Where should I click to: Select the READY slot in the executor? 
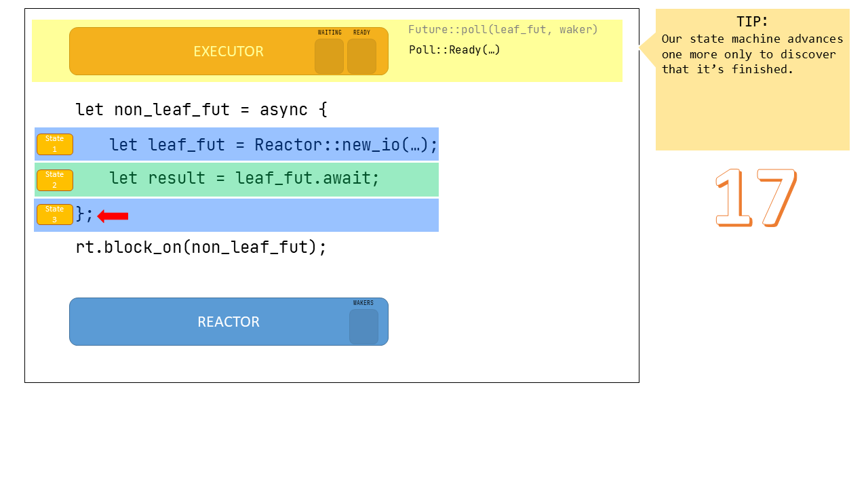pos(361,56)
